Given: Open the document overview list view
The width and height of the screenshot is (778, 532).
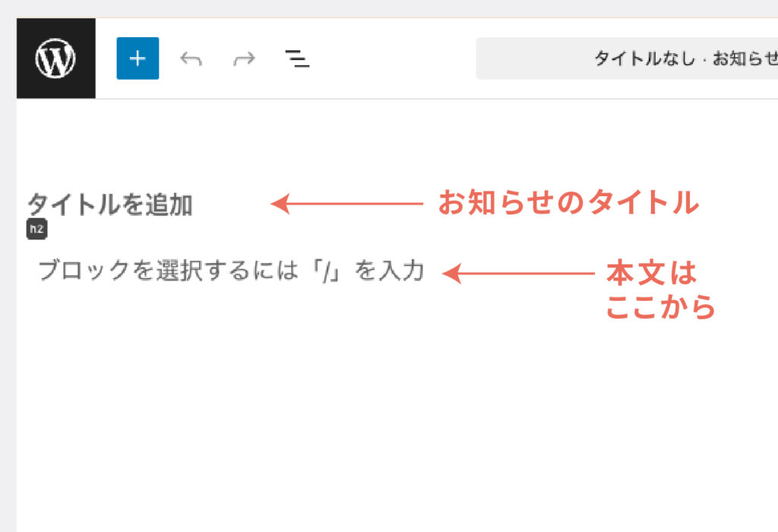Looking at the screenshot, I should coord(297,59).
